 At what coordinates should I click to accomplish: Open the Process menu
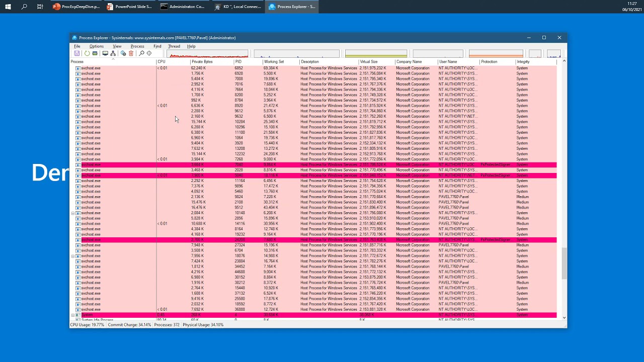(137, 46)
